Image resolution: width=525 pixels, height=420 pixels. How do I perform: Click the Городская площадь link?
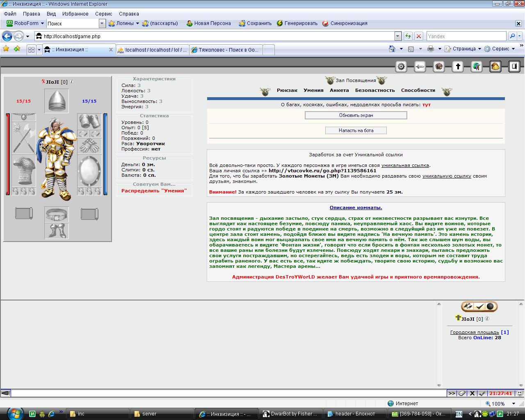(475, 332)
